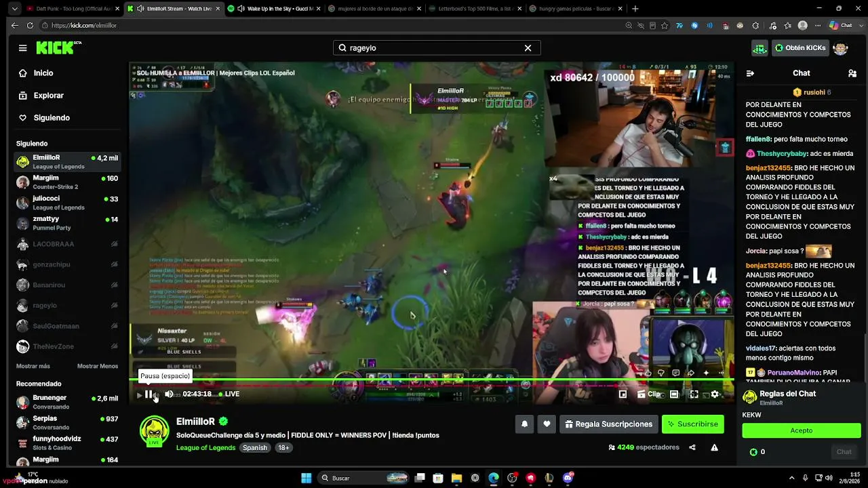Jump to LIVE in the player
The width and height of the screenshot is (868, 488).
pyautogui.click(x=229, y=394)
